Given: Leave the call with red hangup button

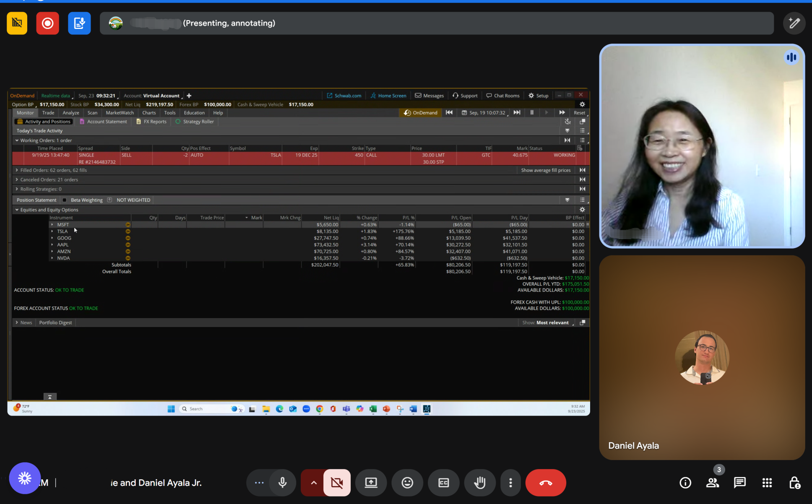Looking at the screenshot, I should (545, 483).
